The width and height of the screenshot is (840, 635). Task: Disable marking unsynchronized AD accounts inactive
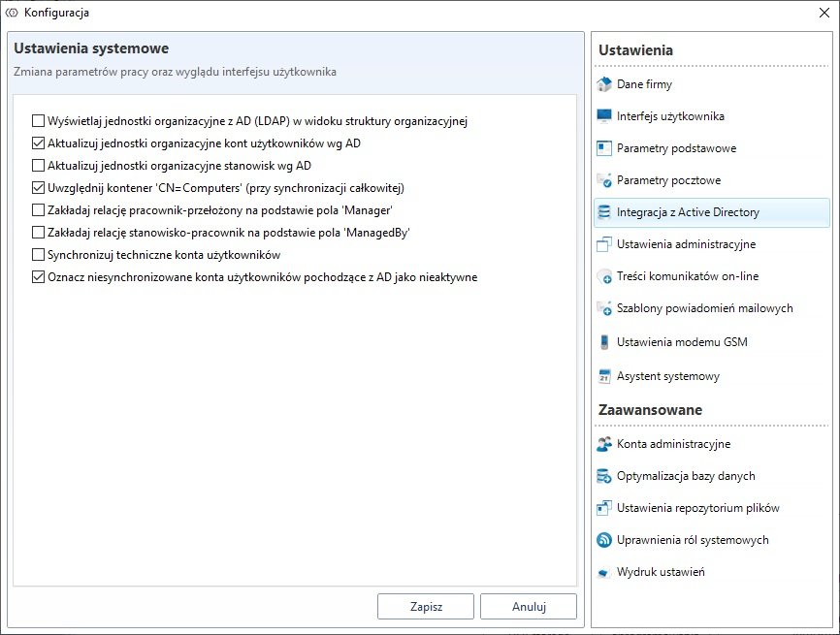(39, 277)
